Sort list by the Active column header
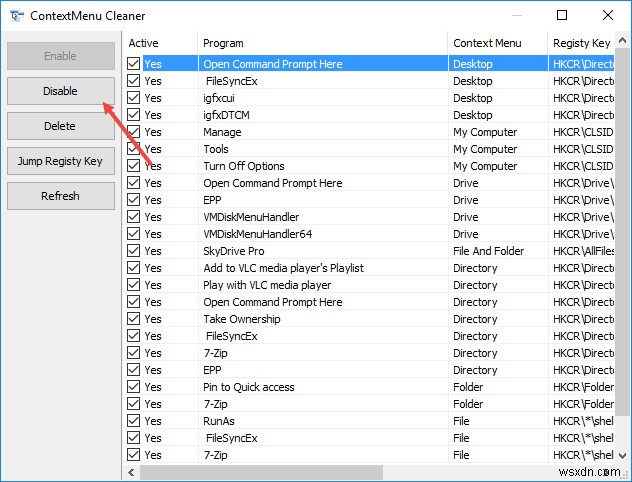 161,43
